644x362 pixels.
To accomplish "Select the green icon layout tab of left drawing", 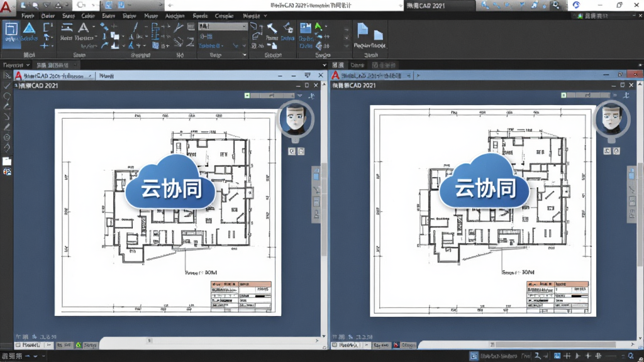I will click(87, 345).
